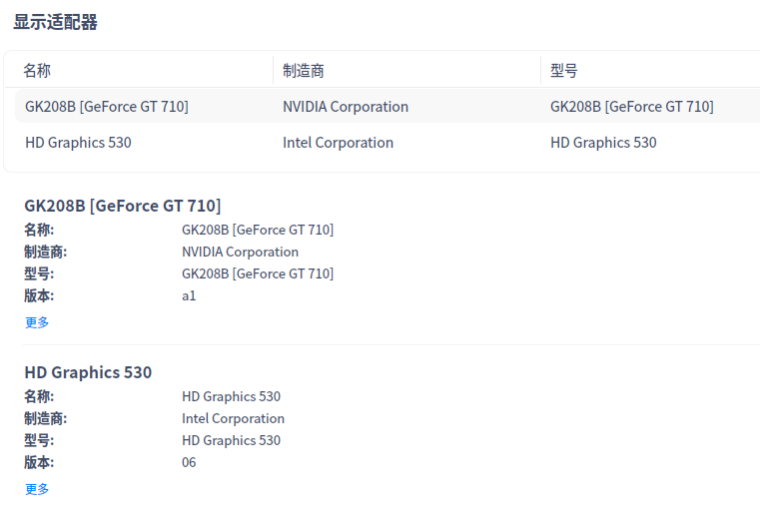Click 版本 label in GK208B details
This screenshot has width=760, height=532.
39,295
